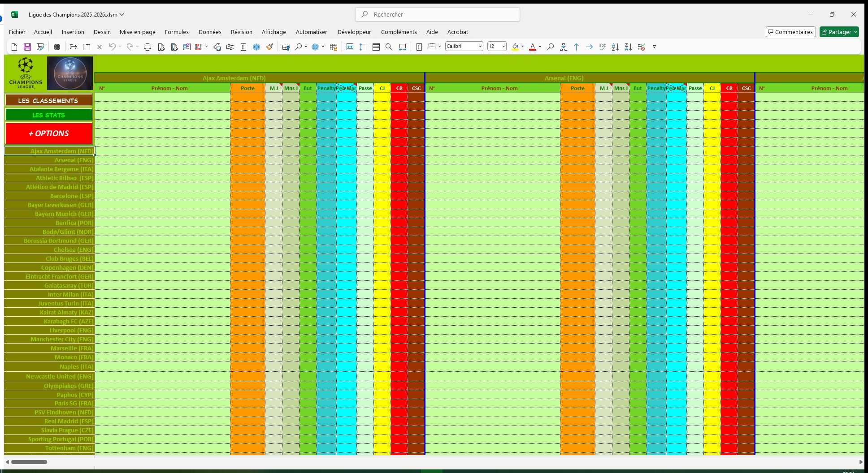Click the CSC header under Ajax Amsterdam
Screen dimensions: 868x473
pos(416,88)
